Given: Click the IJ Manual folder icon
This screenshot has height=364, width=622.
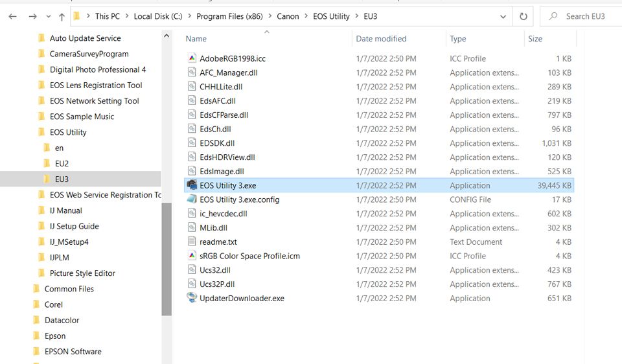Looking at the screenshot, I should coord(41,210).
